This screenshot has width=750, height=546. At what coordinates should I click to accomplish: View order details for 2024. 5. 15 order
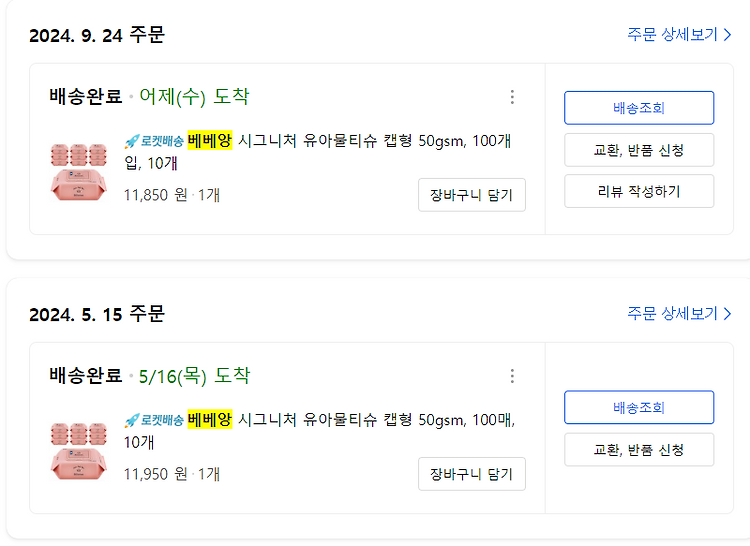click(679, 314)
